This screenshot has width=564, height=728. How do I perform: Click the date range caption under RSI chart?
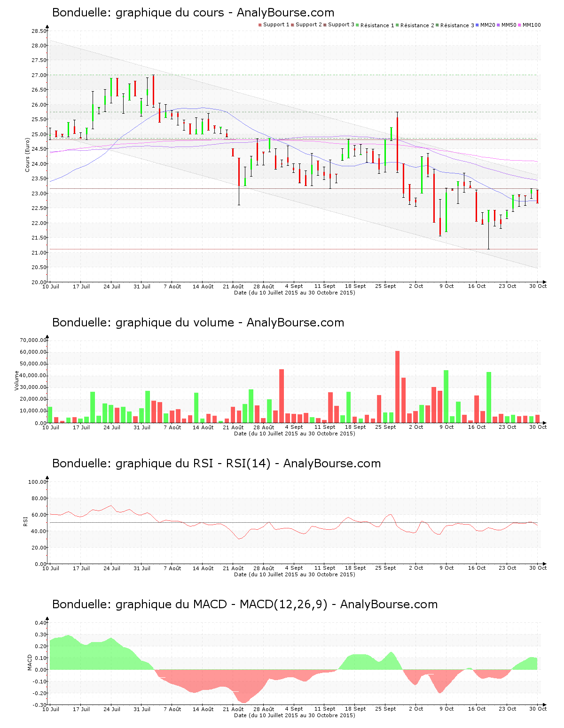tap(295, 574)
